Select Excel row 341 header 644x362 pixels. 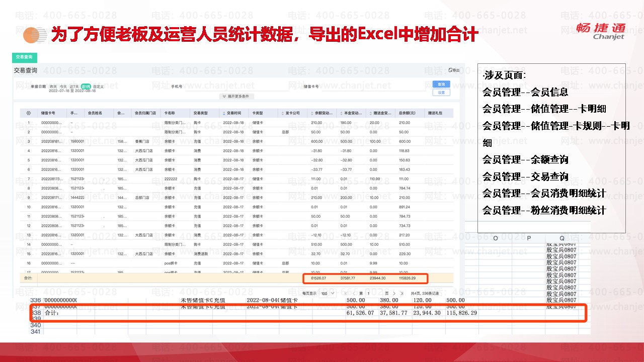[x=35, y=332]
